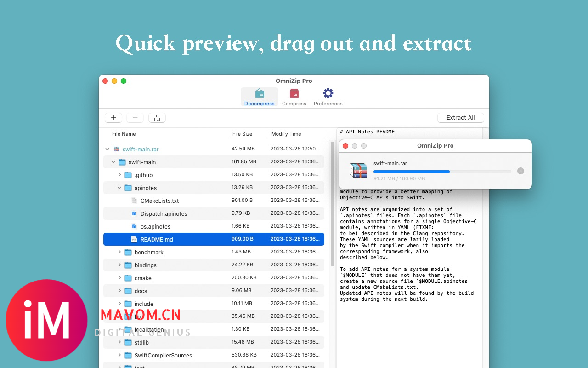Screen dimensions: 588x368
Task: Click the plus add-archive button
Action: coord(113,118)
